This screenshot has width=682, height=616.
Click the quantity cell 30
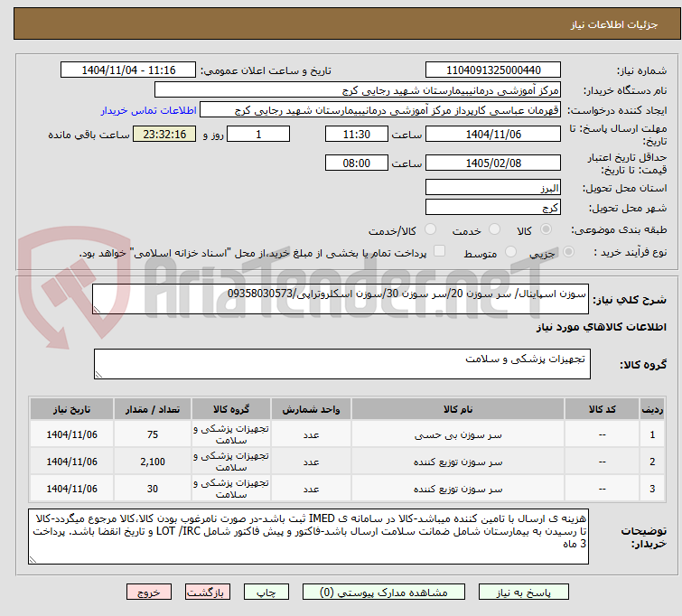coord(153,489)
